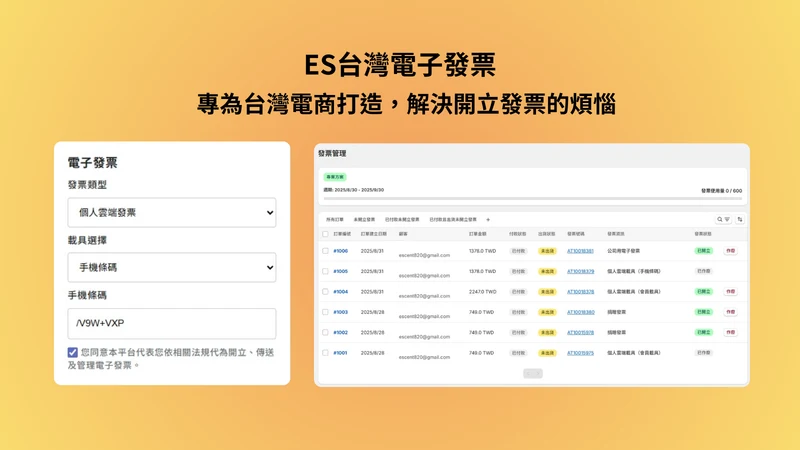Image resolution: width=800 pixels, height=450 pixels.
Task: Click the 作廢 void button for order #1004
Action: [x=731, y=292]
